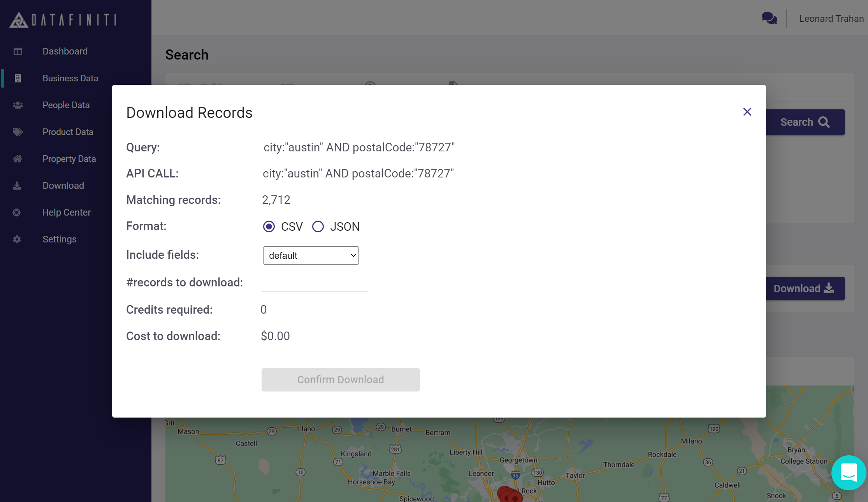Image resolution: width=868 pixels, height=502 pixels.
Task: Open the chat messages icon in header
Action: 769,18
